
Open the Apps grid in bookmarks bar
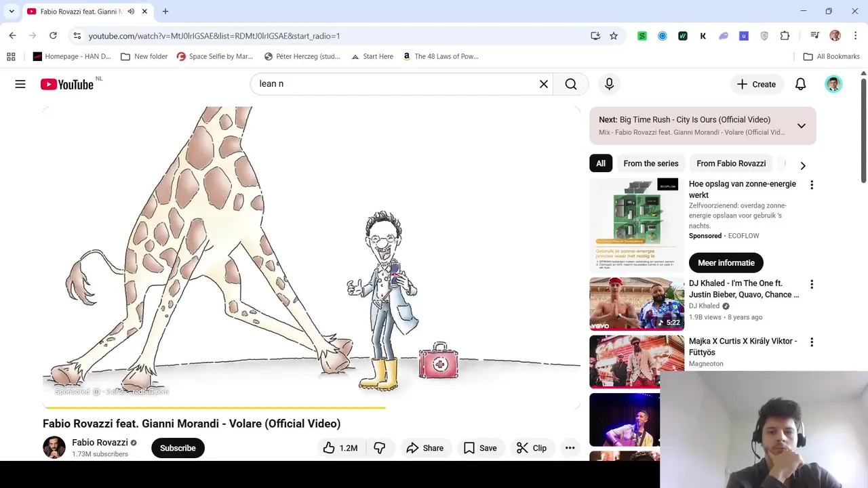[11, 56]
